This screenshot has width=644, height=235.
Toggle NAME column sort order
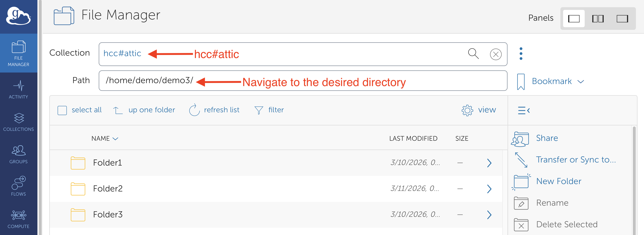coord(105,138)
